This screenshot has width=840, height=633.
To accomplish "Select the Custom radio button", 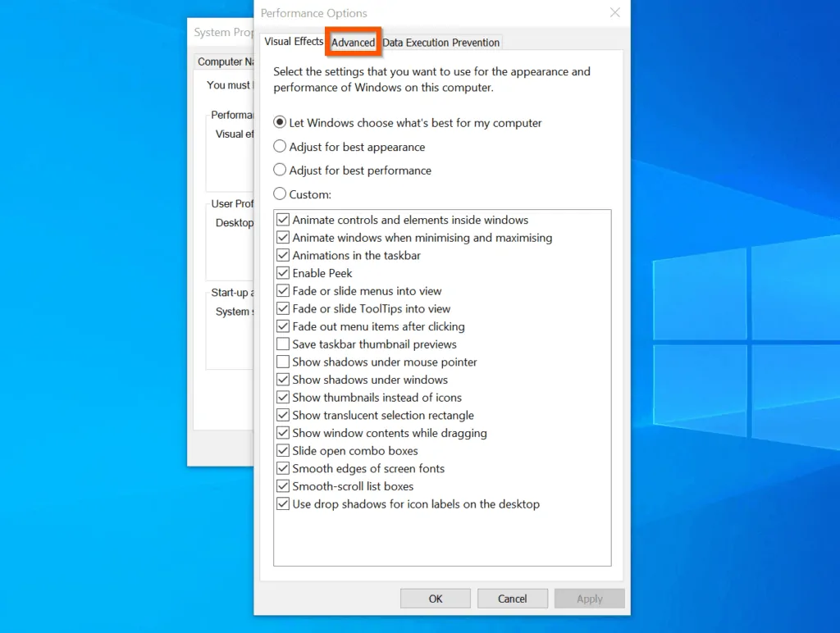I will click(281, 194).
